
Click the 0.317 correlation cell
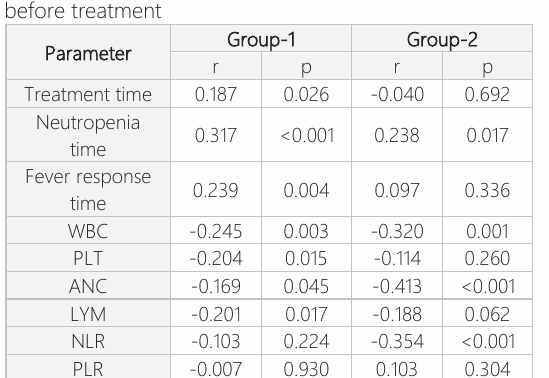[216, 135]
